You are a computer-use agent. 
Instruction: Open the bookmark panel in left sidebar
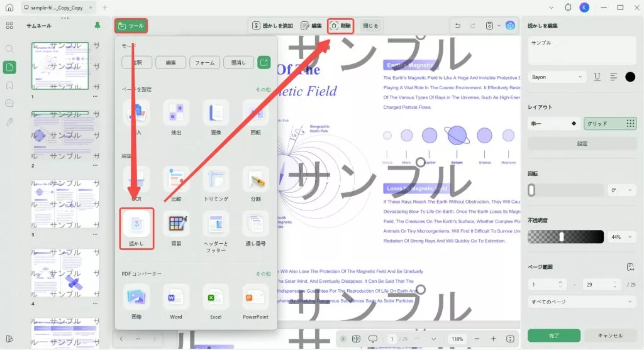[x=9, y=85]
